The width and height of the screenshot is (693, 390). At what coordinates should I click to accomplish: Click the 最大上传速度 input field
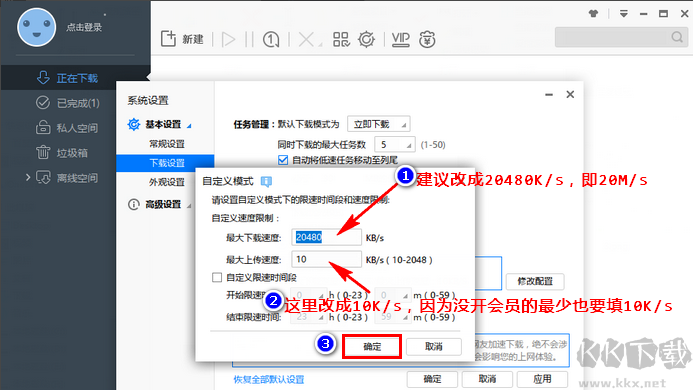(x=326, y=259)
